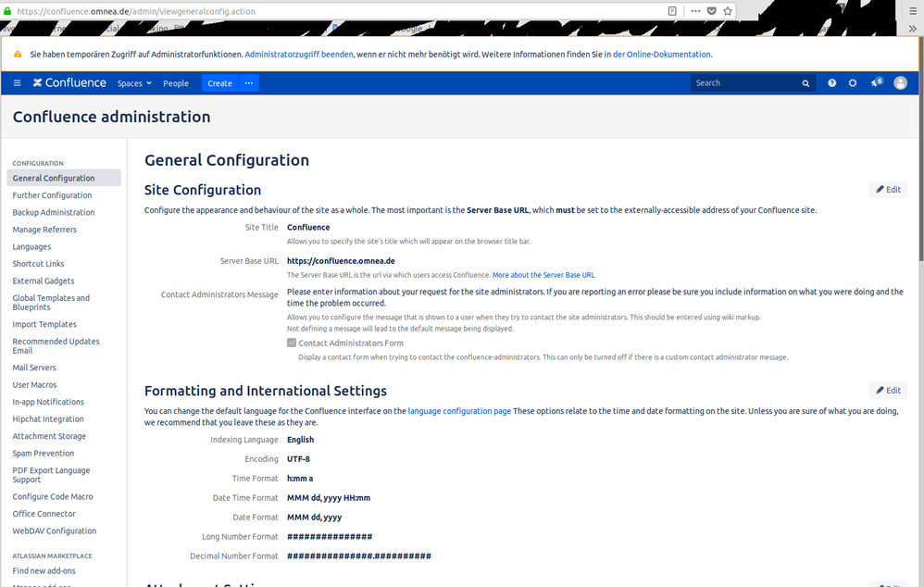This screenshot has width=924, height=587.
Task: Click the Create button
Action: point(219,83)
